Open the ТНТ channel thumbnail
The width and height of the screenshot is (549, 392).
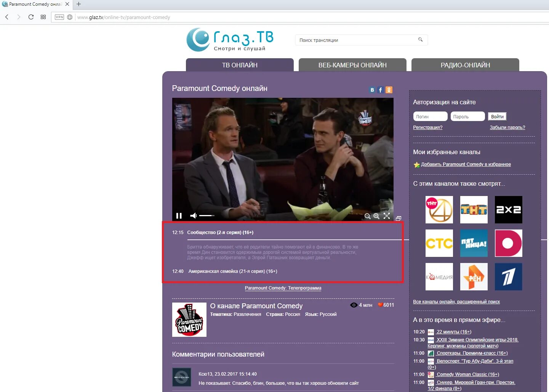click(474, 210)
